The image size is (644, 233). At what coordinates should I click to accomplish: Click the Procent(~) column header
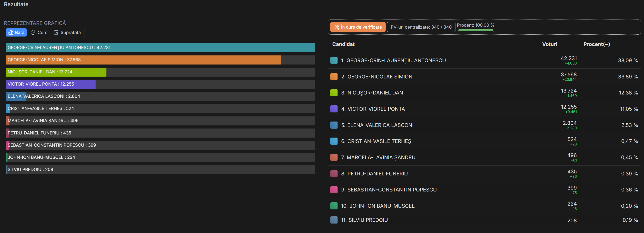coord(597,44)
